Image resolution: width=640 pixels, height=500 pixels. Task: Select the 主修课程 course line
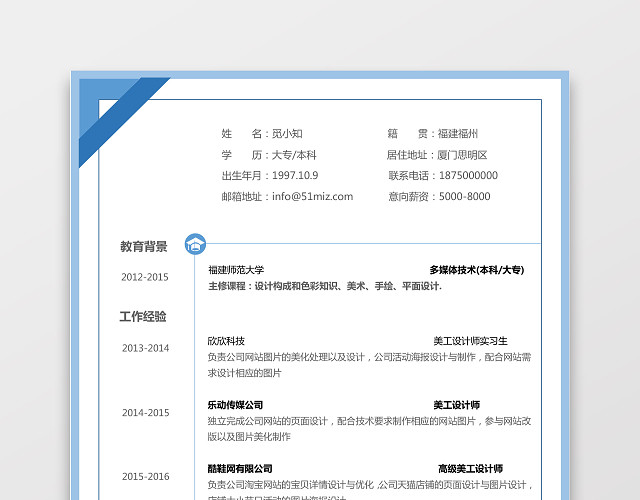[325, 286]
